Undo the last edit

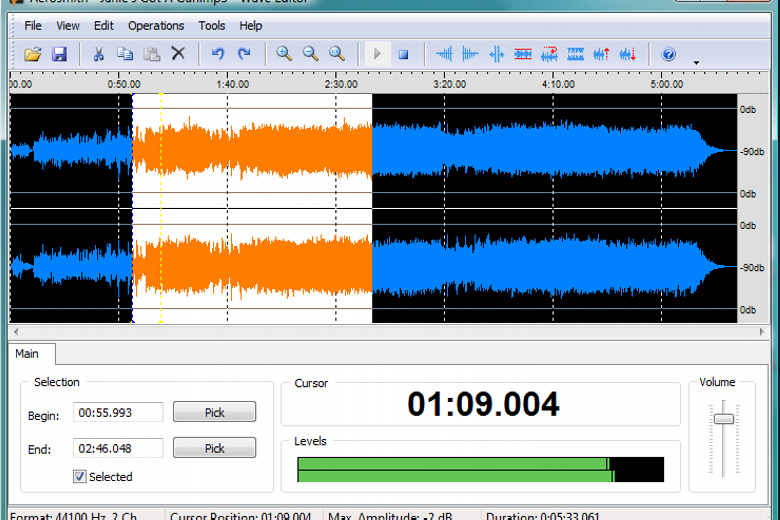pos(217,54)
